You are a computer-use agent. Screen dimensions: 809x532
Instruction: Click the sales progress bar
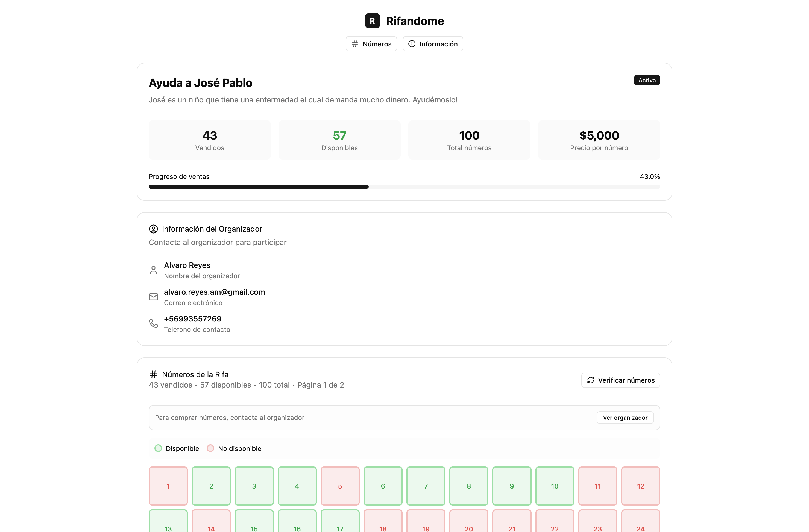click(x=404, y=187)
